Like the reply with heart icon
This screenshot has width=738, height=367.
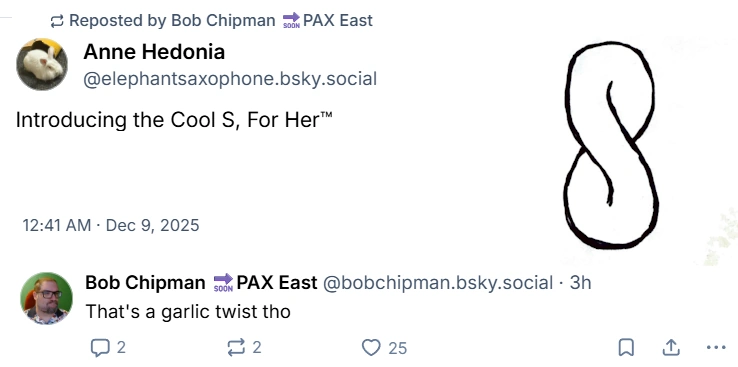click(x=371, y=348)
